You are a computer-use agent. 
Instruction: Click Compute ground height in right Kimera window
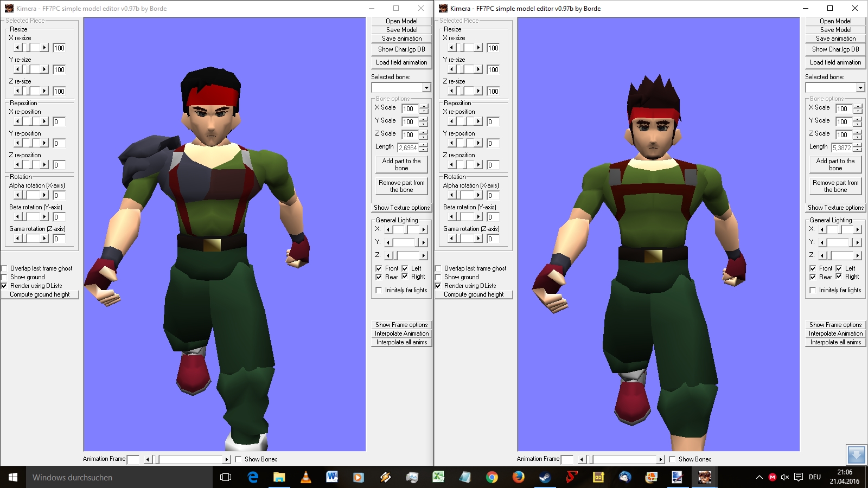[x=474, y=294]
